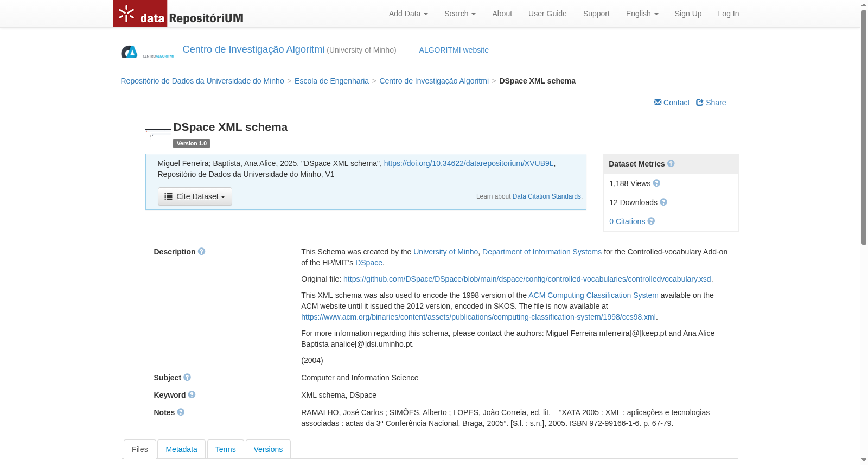Click help icon next to Description label
This screenshot has width=868, height=465.
click(x=201, y=251)
